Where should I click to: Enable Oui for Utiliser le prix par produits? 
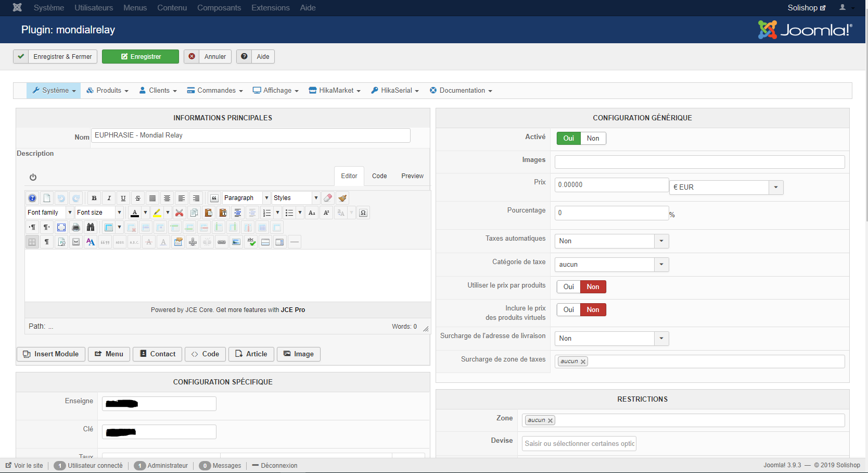pos(568,287)
